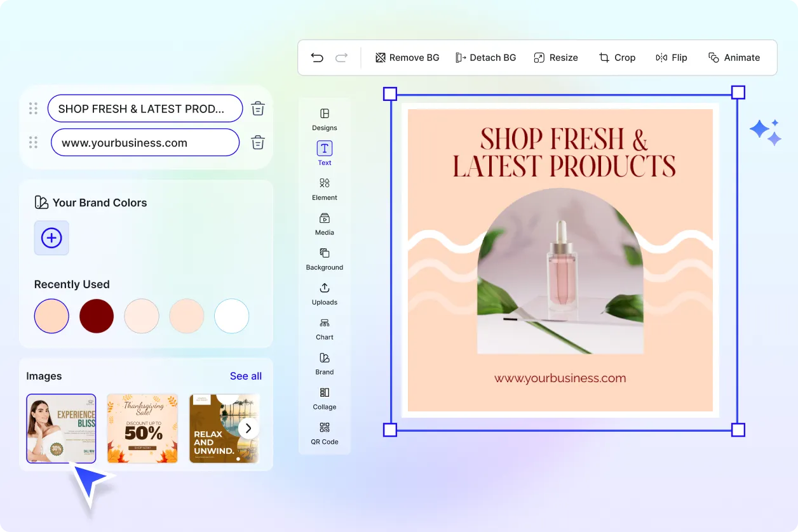Show next images with arrow button
This screenshot has width=798, height=532.
pos(248,428)
